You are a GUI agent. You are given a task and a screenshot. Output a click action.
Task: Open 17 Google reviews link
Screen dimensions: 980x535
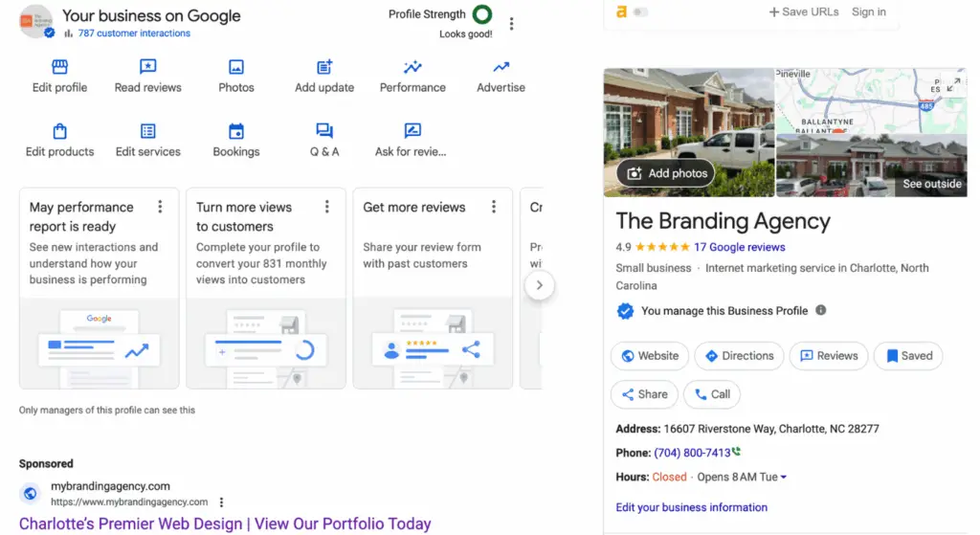pyautogui.click(x=740, y=247)
